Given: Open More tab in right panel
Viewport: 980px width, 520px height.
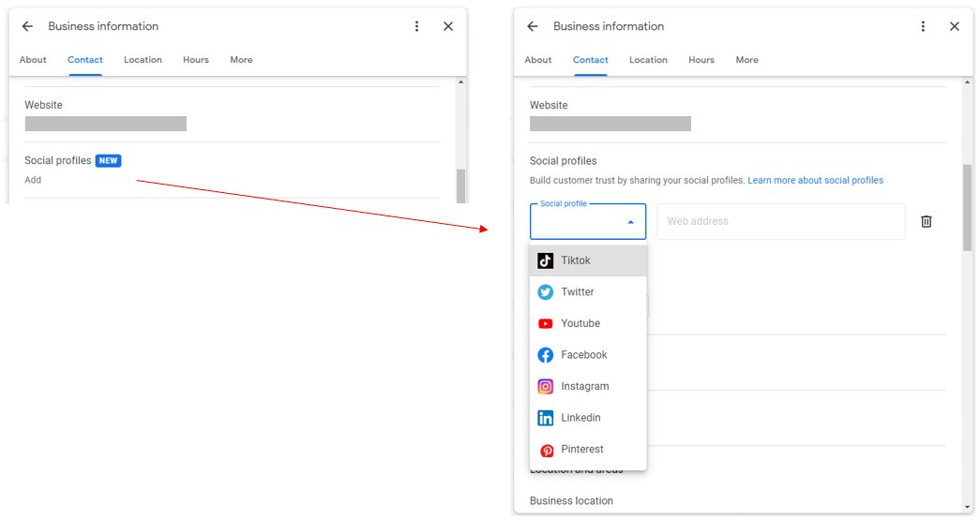Looking at the screenshot, I should tap(746, 60).
